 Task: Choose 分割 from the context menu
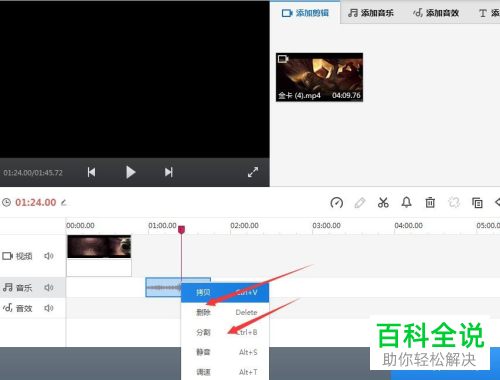tap(225, 332)
